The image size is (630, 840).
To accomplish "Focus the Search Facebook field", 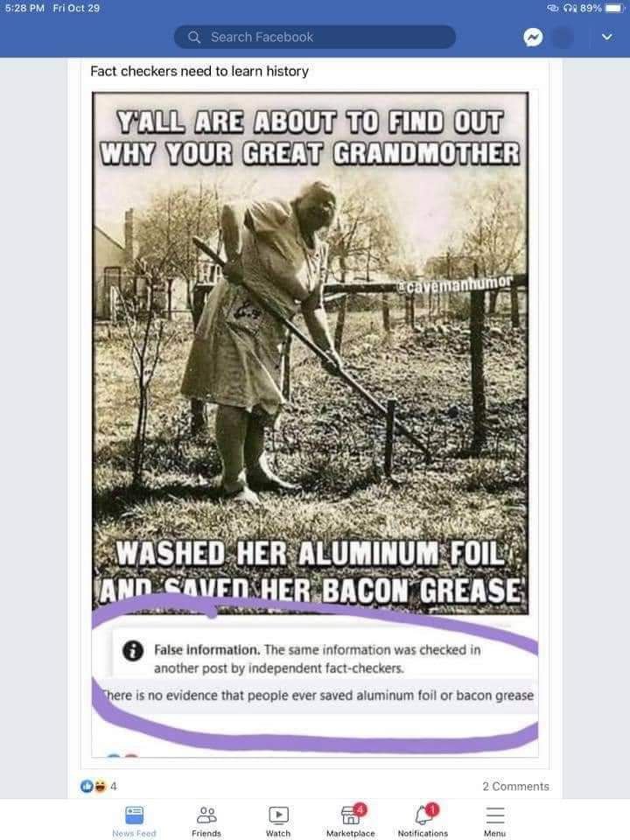I will 315,37.
